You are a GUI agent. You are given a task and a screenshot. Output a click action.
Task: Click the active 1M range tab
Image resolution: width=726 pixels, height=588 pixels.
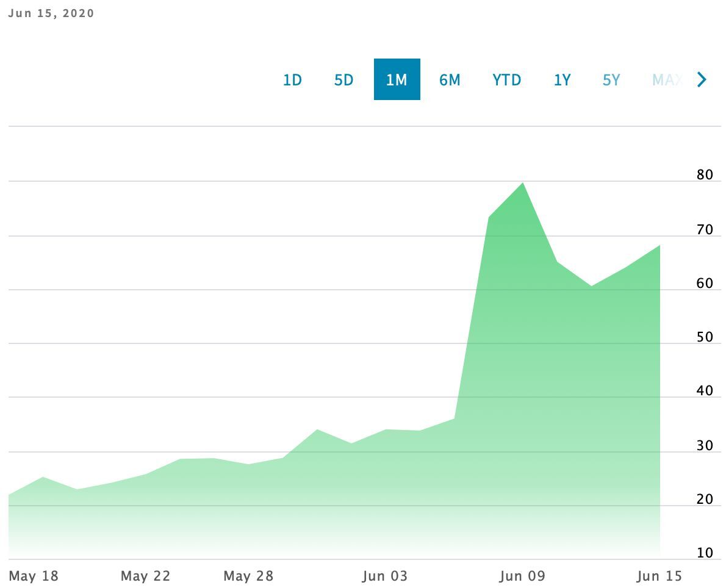pyautogui.click(x=397, y=80)
